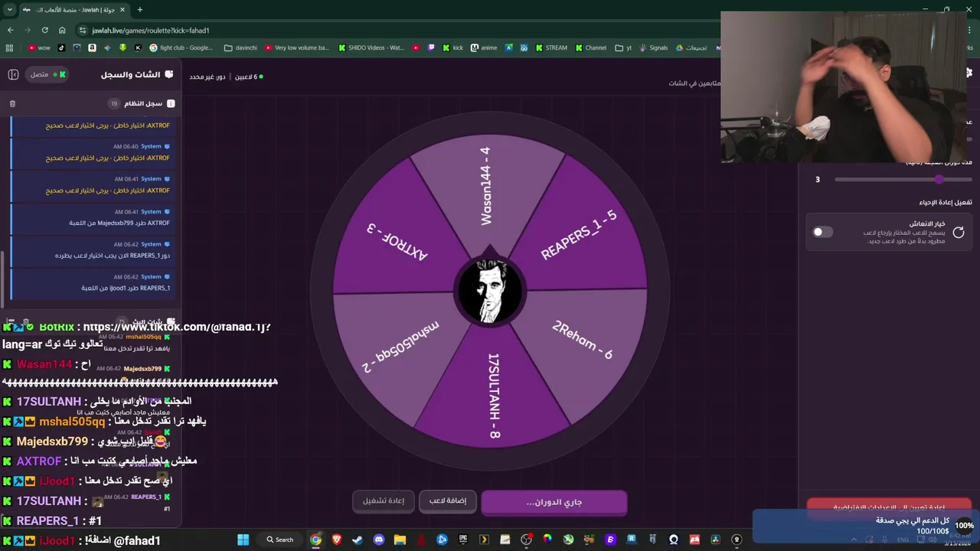980x551 pixels.
Task: Click the portrait image at wheel center
Action: click(490, 291)
